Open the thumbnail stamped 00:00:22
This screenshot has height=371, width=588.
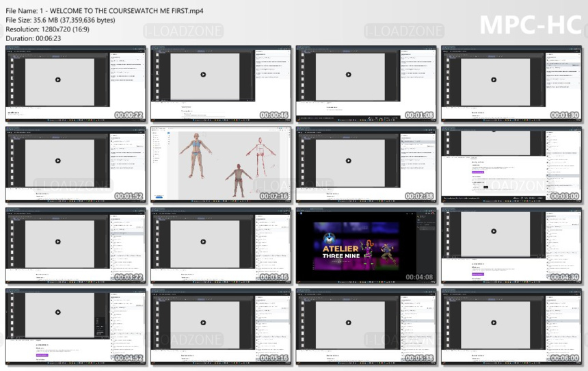coord(75,84)
